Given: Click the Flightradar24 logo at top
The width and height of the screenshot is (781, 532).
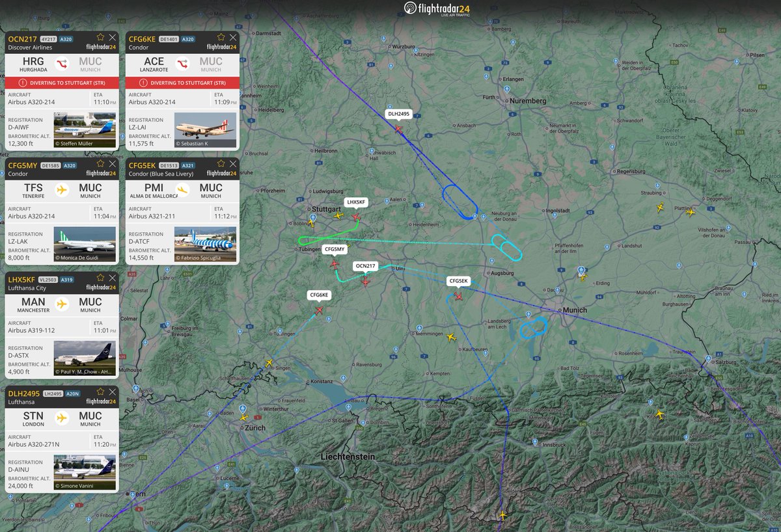Looking at the screenshot, I should point(437,8).
